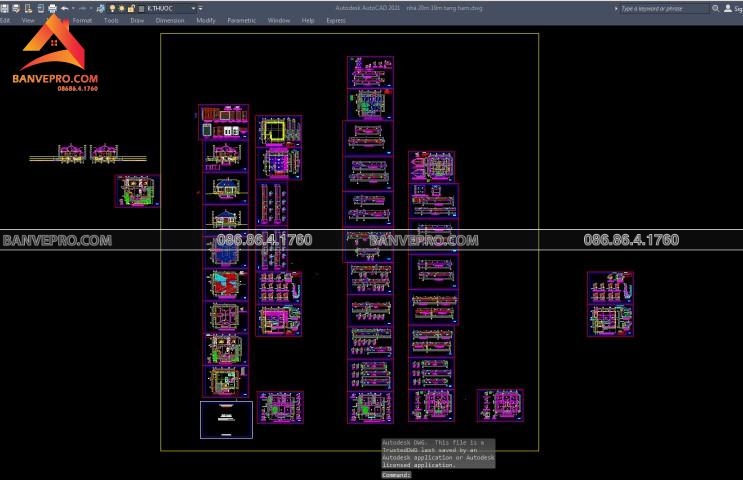This screenshot has width=743, height=480.
Task: Click the Save As icon
Action: tap(16, 8)
